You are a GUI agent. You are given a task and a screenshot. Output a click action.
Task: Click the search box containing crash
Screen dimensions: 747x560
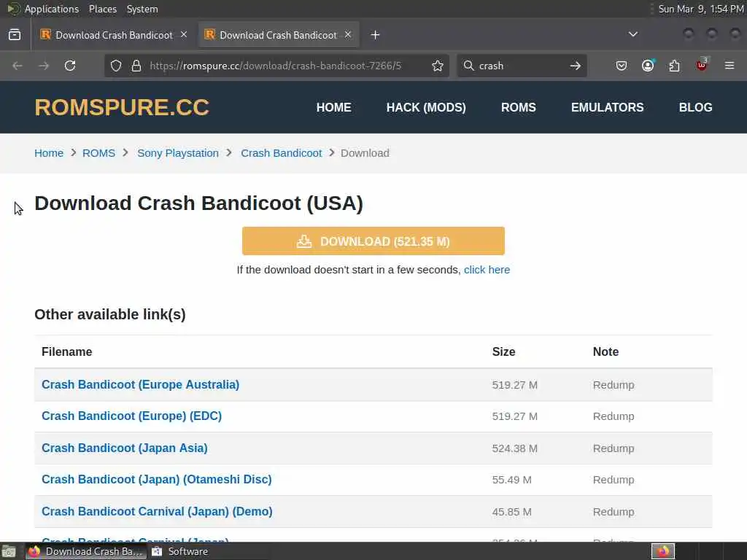(x=522, y=66)
